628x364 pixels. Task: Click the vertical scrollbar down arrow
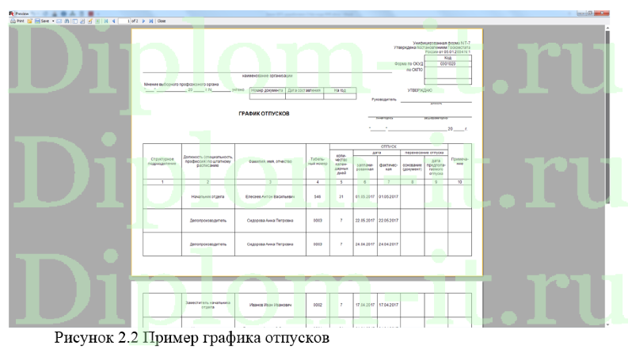pyautogui.click(x=607, y=324)
